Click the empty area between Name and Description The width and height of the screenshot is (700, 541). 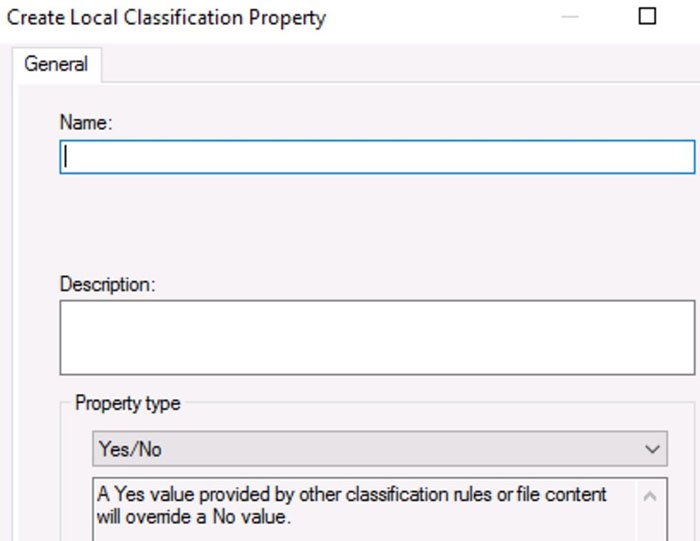click(377, 225)
